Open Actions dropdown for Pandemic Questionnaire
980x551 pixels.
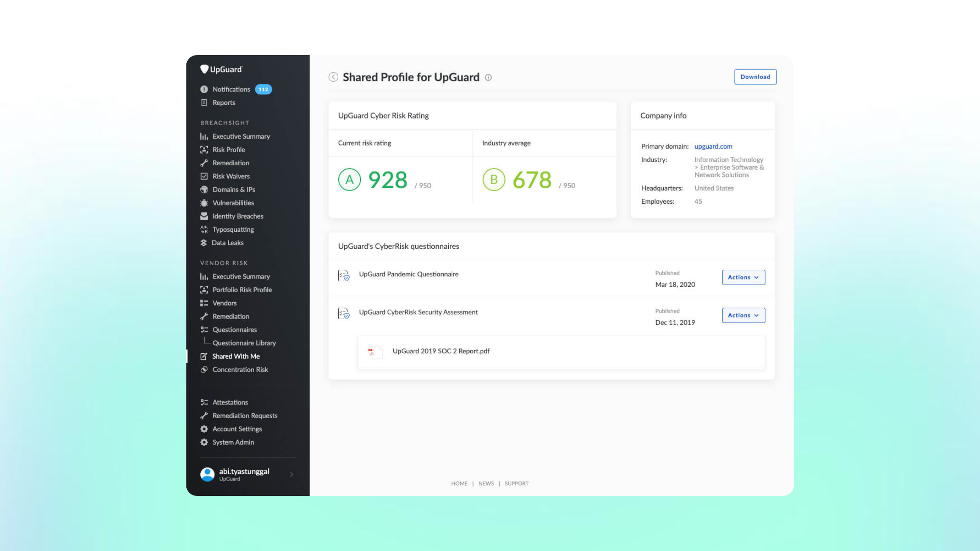coord(743,277)
